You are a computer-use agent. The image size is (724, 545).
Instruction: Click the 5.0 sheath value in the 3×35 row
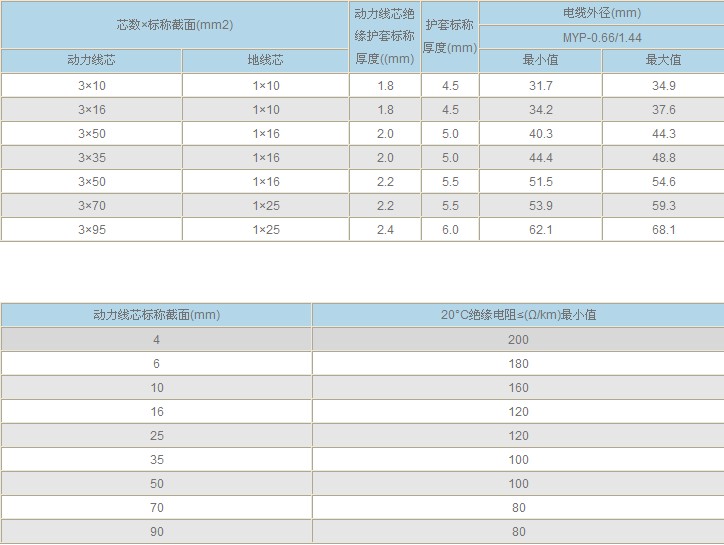[450, 157]
